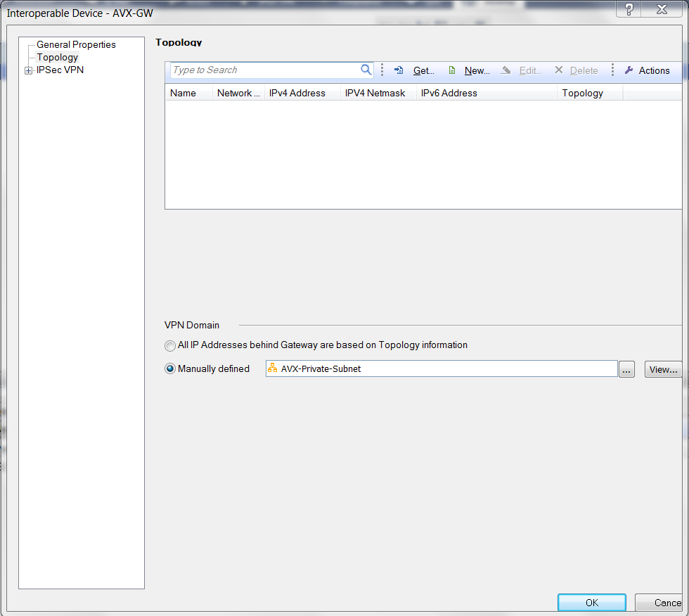This screenshot has width=689, height=616.
Task: Select the Manually defined radio button
Action: click(170, 369)
